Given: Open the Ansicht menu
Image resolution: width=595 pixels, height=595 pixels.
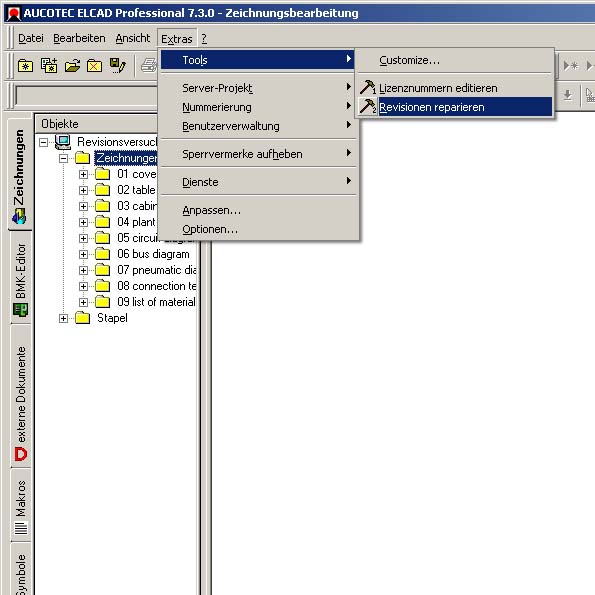Looking at the screenshot, I should coord(132,38).
